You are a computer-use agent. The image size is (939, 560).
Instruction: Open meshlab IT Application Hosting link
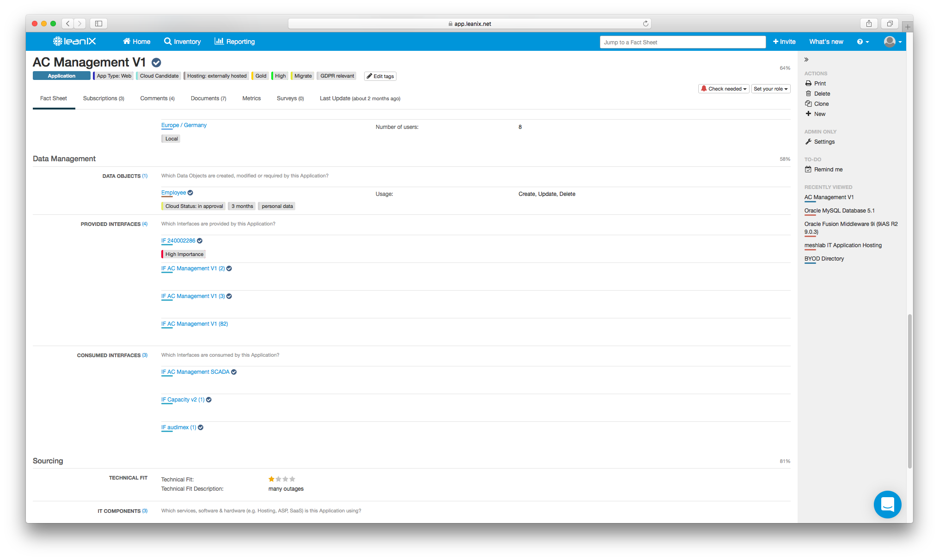pos(843,245)
